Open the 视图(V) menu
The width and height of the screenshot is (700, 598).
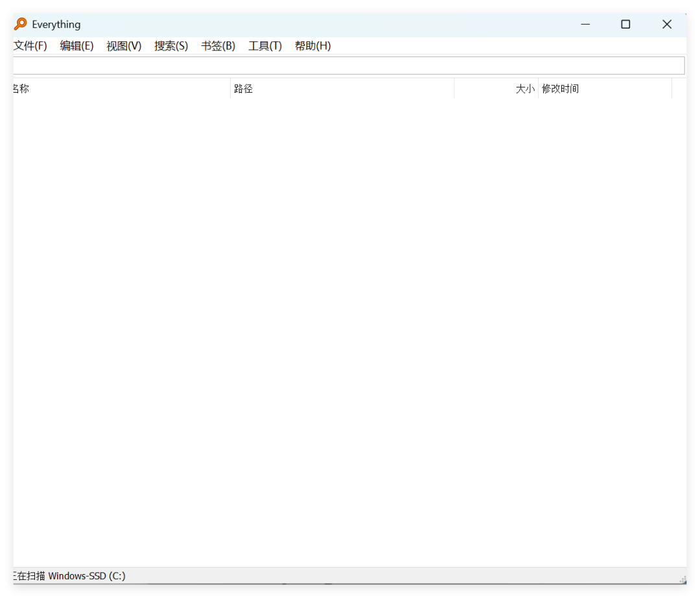(124, 46)
